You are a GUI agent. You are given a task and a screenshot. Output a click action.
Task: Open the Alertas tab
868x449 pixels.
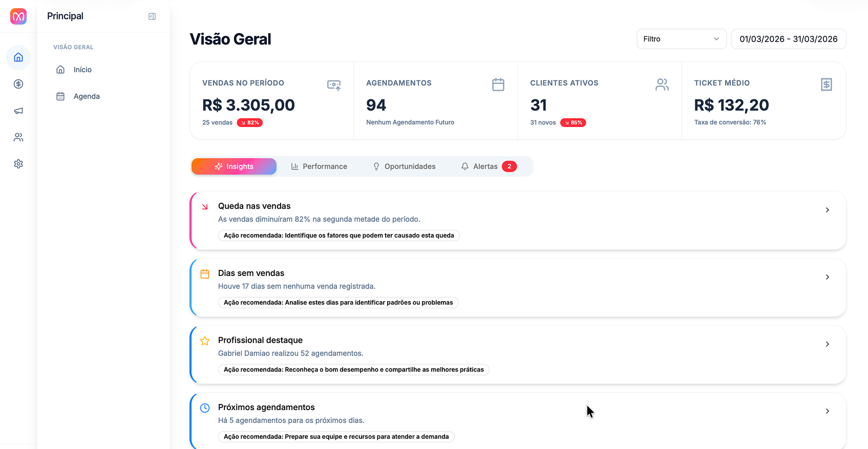[488, 166]
